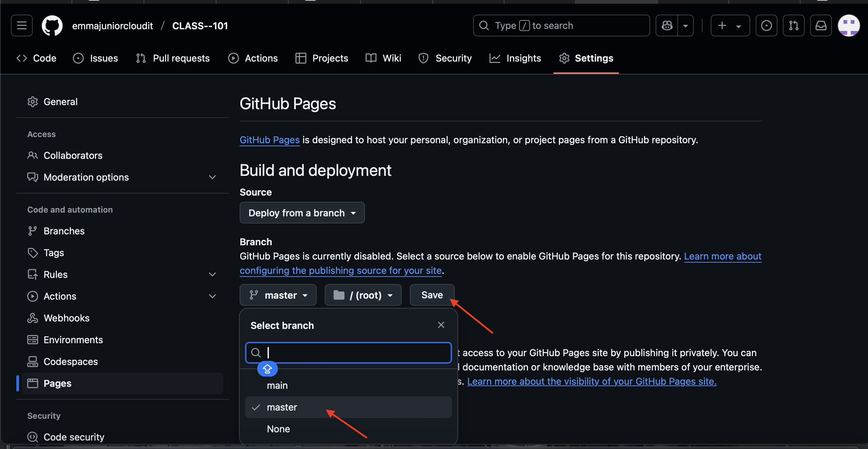Close the Select branch popup
The image size is (868, 449).
(441, 325)
